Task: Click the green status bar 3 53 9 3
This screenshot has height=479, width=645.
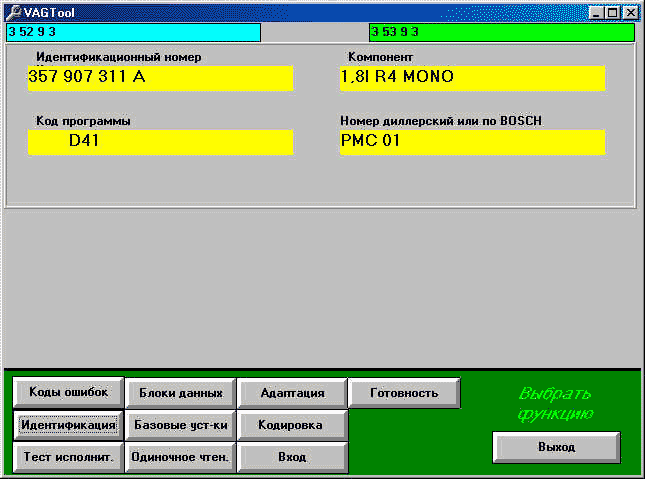Action: point(502,33)
